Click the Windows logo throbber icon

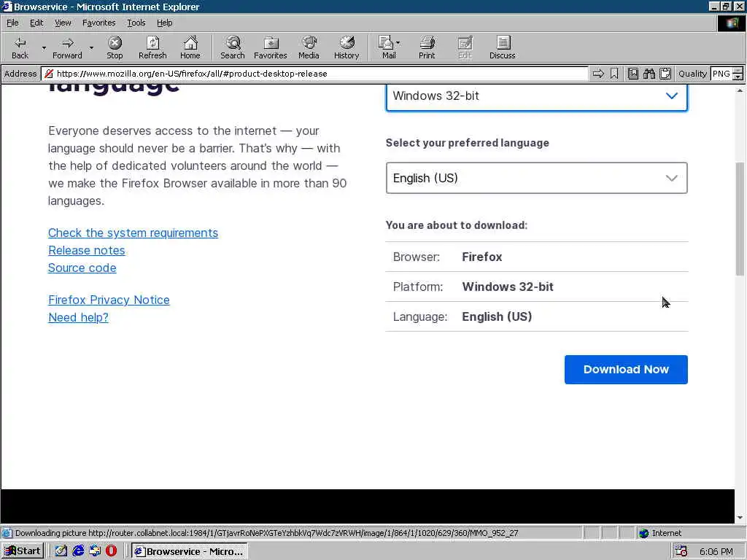pos(731,23)
